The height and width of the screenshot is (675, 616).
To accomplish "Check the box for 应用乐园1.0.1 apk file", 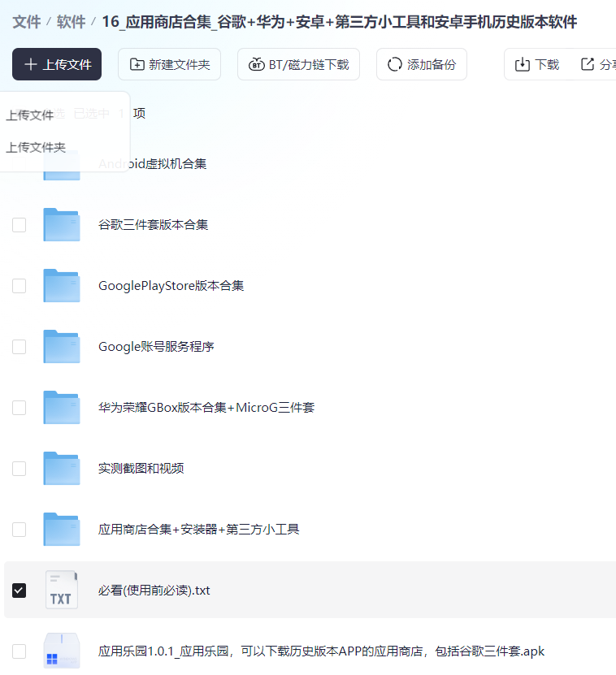I will pyautogui.click(x=19, y=651).
